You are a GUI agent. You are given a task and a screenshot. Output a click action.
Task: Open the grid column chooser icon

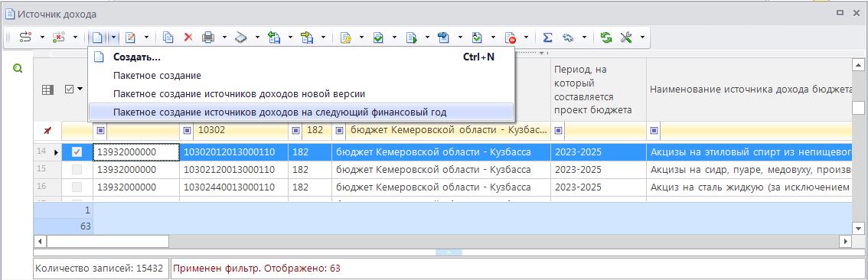48,89
